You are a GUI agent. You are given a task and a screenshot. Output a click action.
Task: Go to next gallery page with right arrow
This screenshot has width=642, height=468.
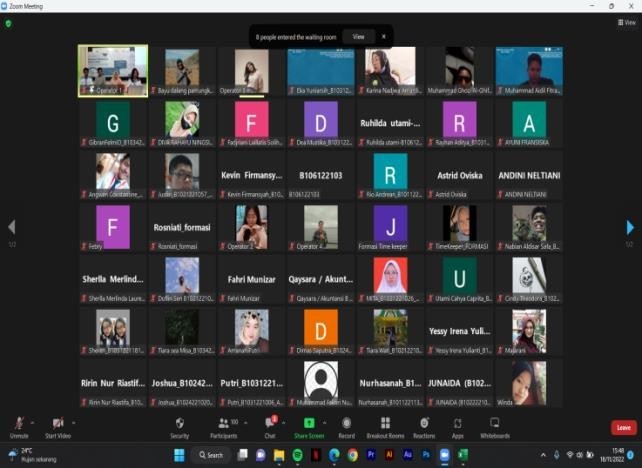point(629,227)
